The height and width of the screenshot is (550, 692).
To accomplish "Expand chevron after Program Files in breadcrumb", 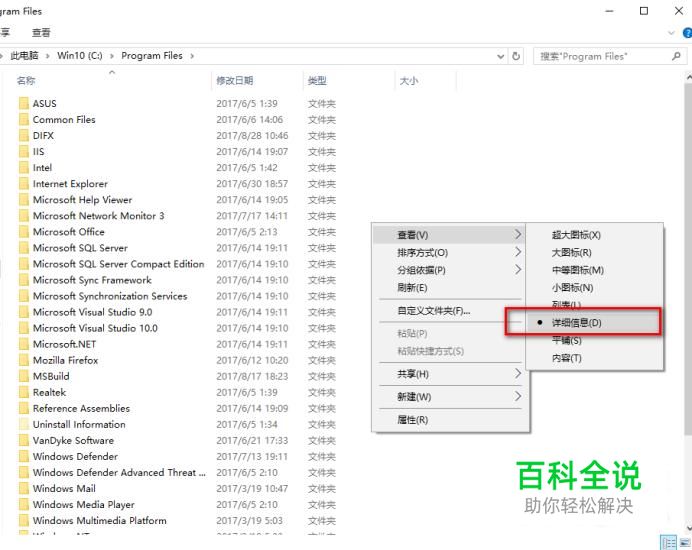I will [192, 56].
